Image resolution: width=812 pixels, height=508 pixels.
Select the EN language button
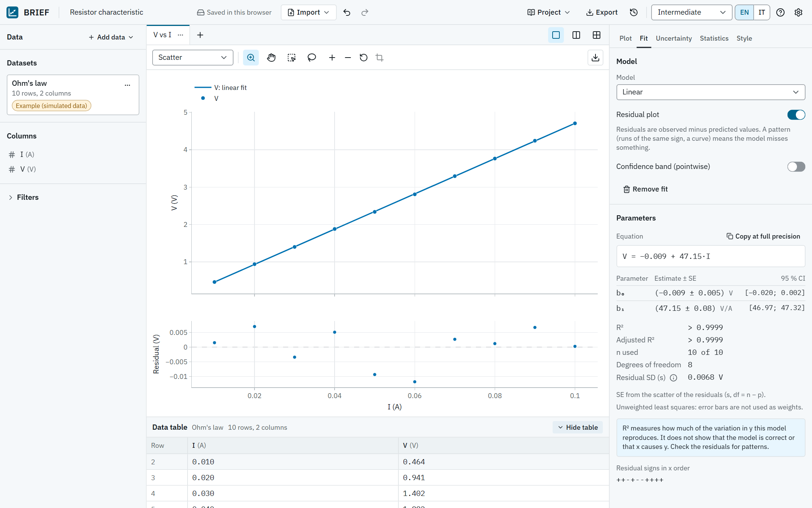click(x=744, y=12)
